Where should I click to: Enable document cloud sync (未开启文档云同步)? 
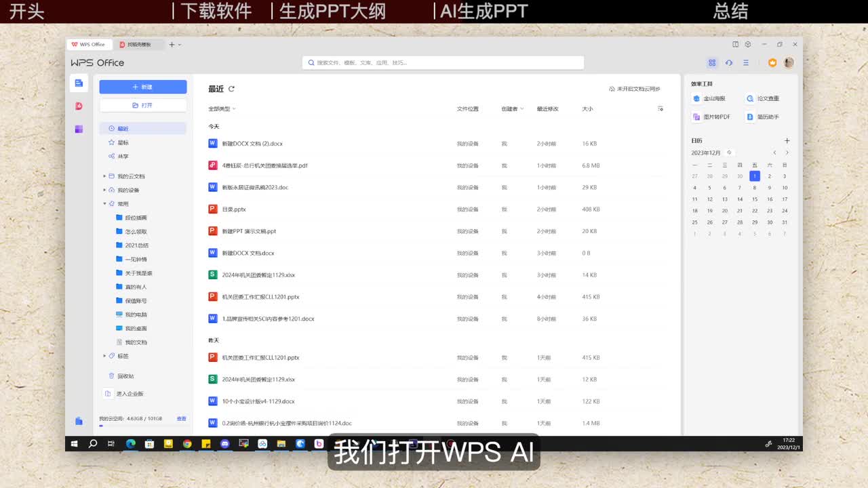635,89
